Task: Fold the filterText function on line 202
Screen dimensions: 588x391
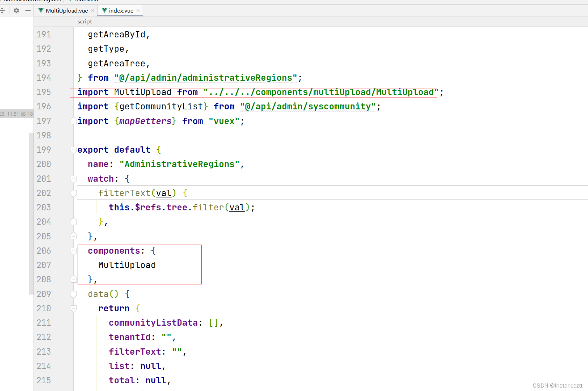Action: tap(73, 193)
